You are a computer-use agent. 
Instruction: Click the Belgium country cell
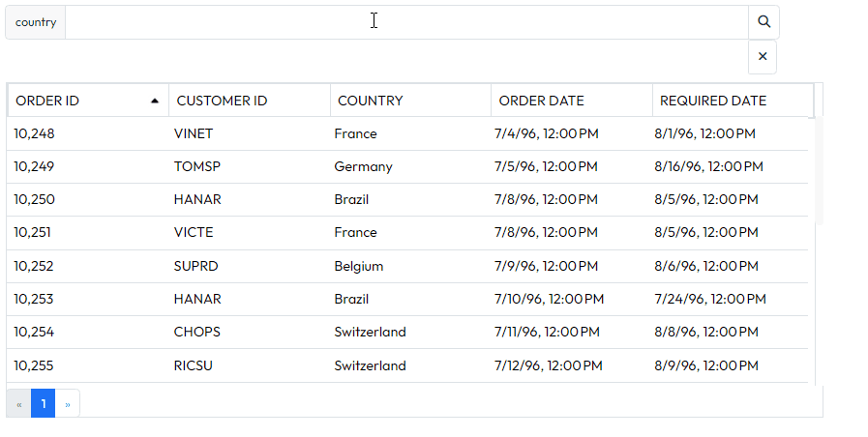coord(359,266)
